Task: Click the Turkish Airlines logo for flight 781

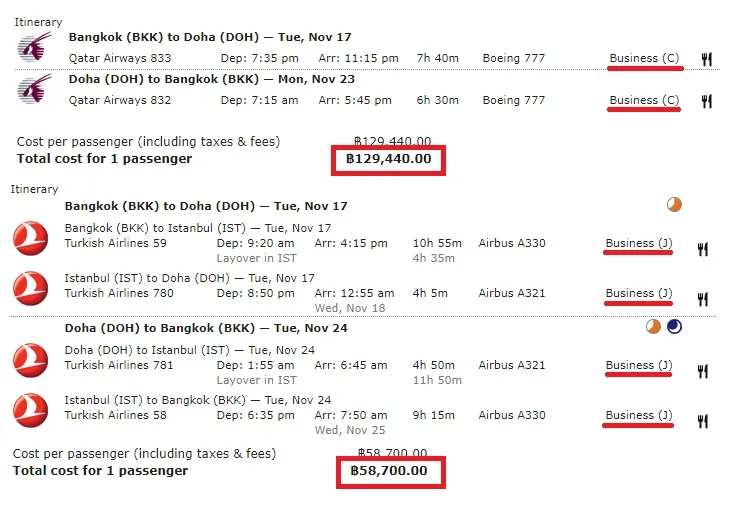Action: (30, 360)
